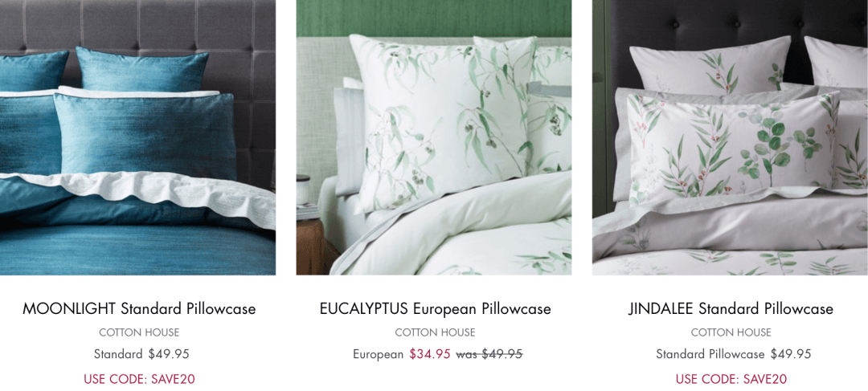Click the red $34.95 sale price
The width and height of the screenshot is (868, 391).
(430, 354)
